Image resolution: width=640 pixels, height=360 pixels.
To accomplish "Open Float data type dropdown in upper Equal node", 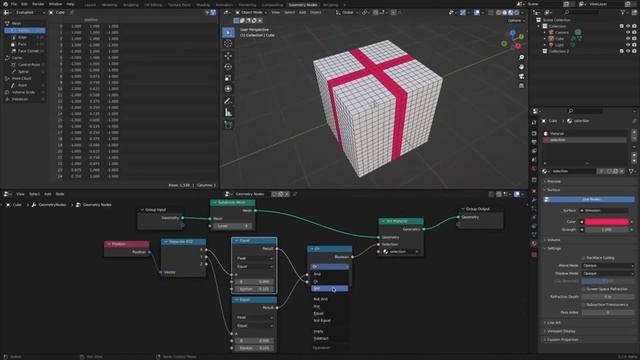I will (254, 258).
